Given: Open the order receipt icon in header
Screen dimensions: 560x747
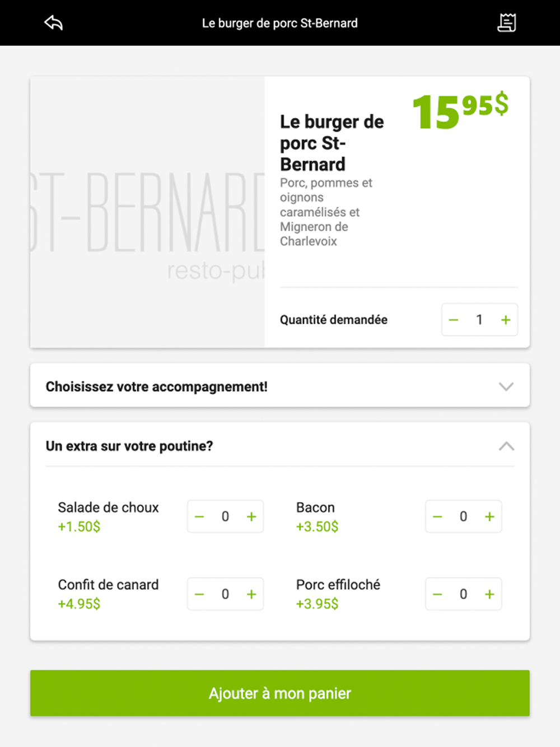Looking at the screenshot, I should click(x=507, y=23).
